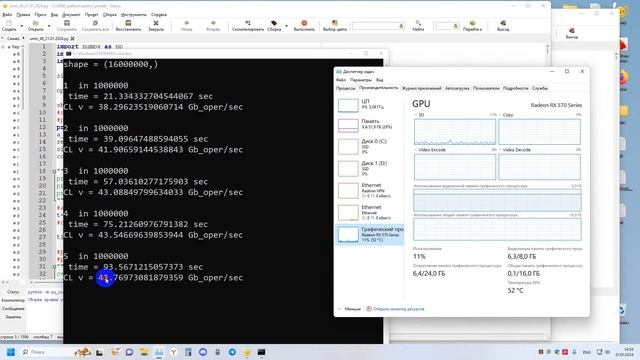Open the Файл menu in Geany
This screenshot has width=640, height=360.
tap(7, 14)
